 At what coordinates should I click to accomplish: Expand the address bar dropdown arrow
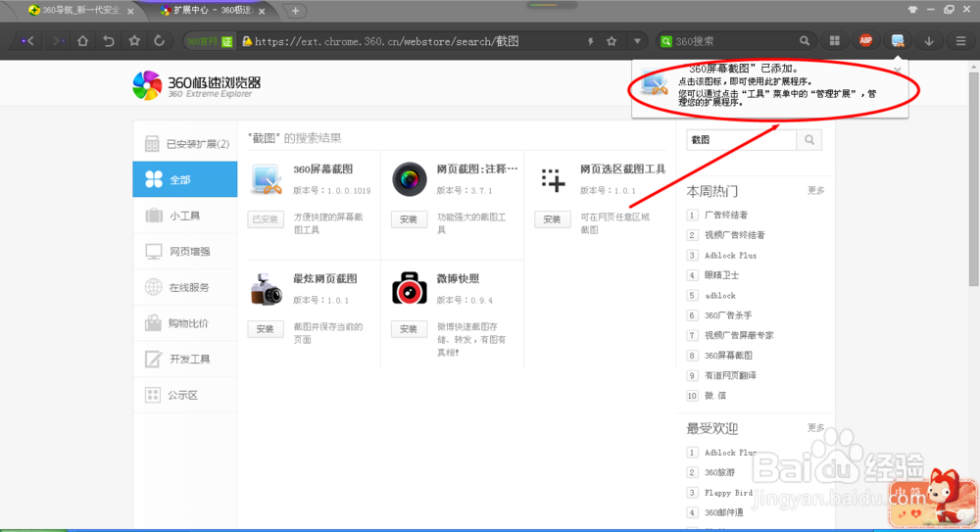637,41
